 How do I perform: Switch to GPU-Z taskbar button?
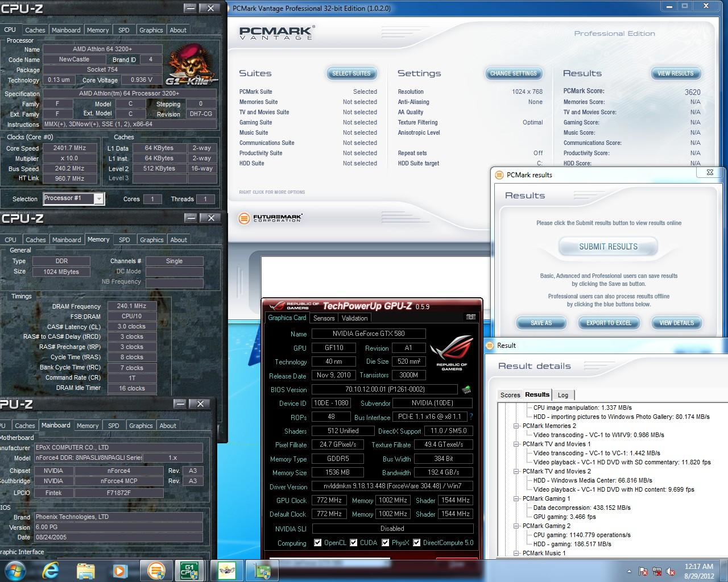coord(227,570)
